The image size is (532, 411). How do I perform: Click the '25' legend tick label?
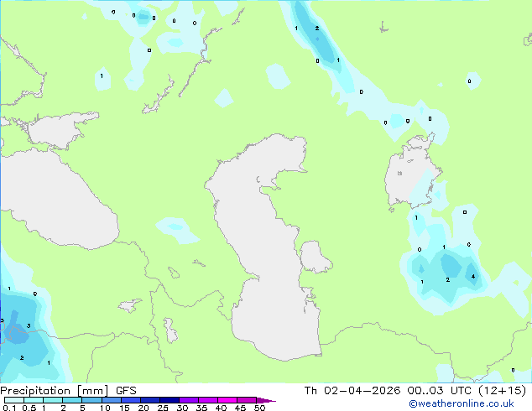coord(163,408)
